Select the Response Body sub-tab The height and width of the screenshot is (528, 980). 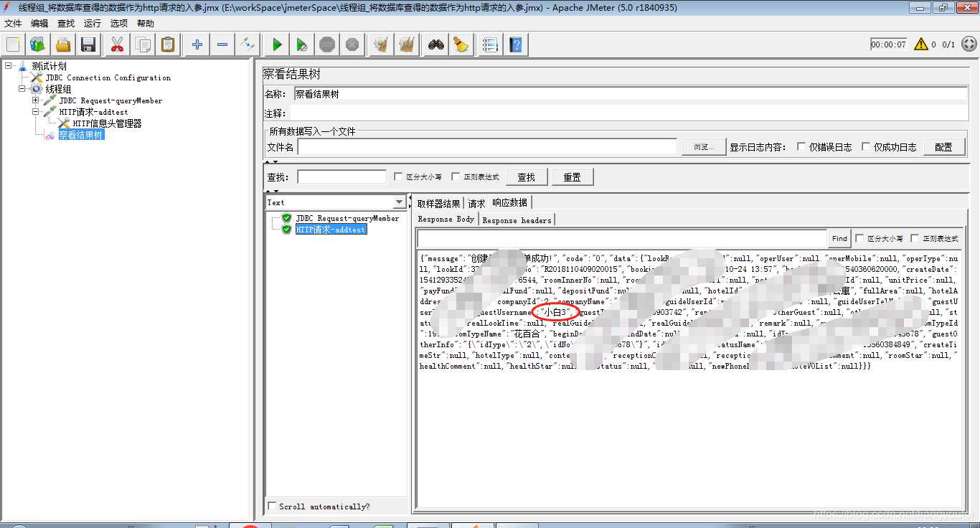tap(446, 220)
